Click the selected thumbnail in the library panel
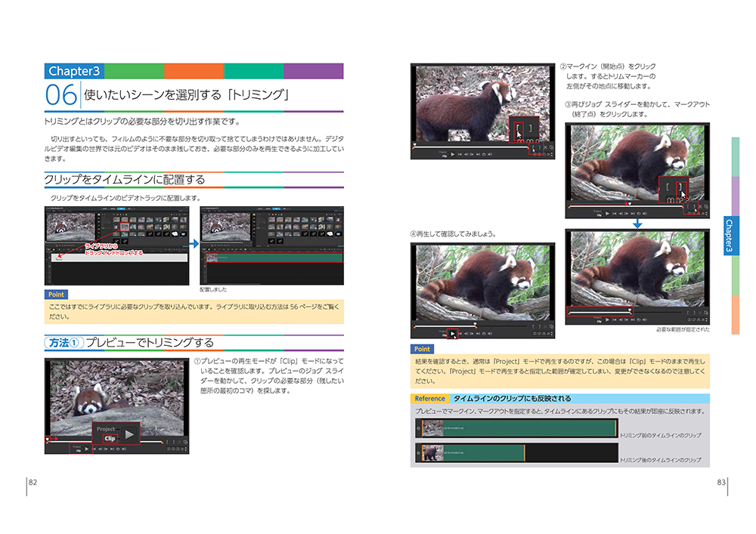 tap(125, 226)
